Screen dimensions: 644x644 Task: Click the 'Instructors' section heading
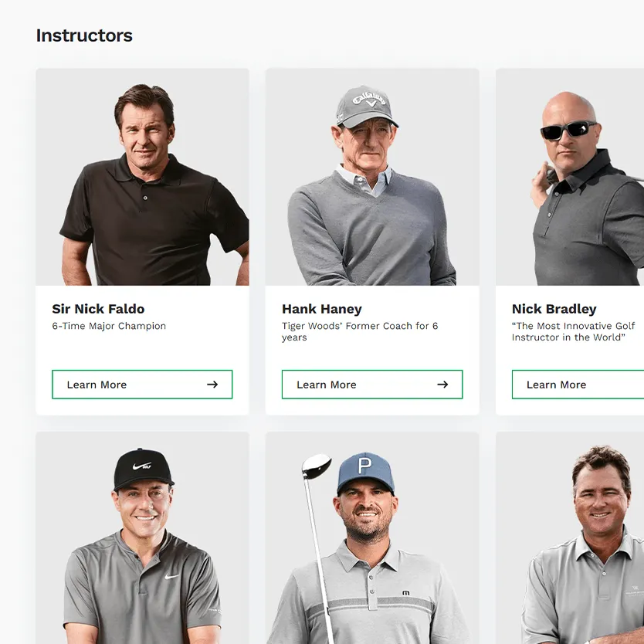click(84, 36)
